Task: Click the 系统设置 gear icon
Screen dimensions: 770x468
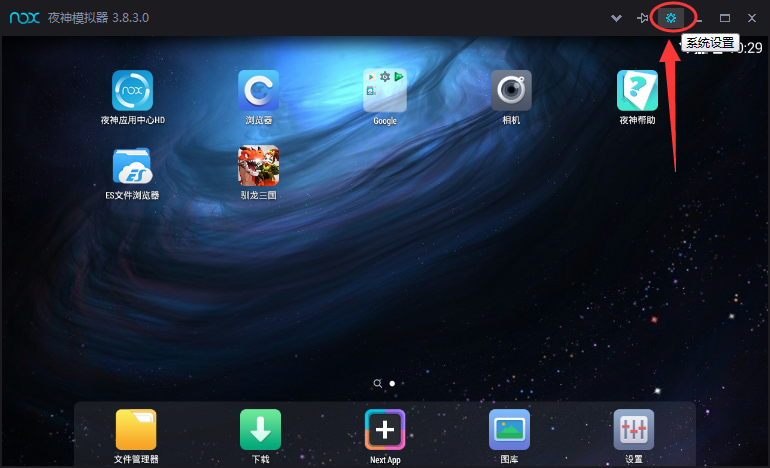Action: click(671, 18)
